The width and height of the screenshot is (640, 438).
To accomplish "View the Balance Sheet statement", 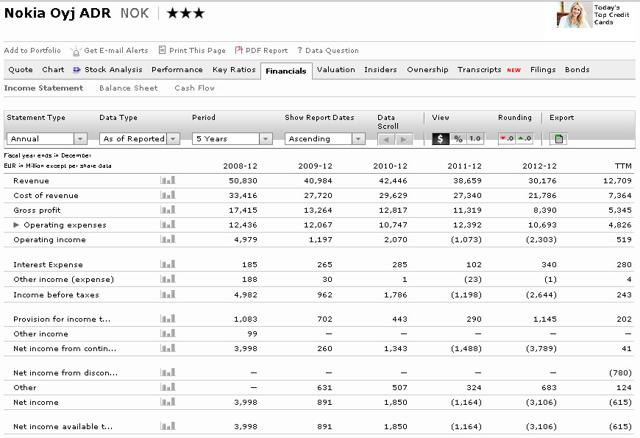I will (x=128, y=88).
